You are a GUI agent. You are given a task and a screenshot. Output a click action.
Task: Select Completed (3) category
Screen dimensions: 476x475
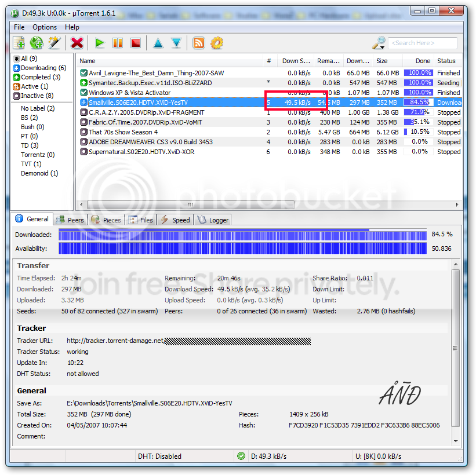coord(37,77)
